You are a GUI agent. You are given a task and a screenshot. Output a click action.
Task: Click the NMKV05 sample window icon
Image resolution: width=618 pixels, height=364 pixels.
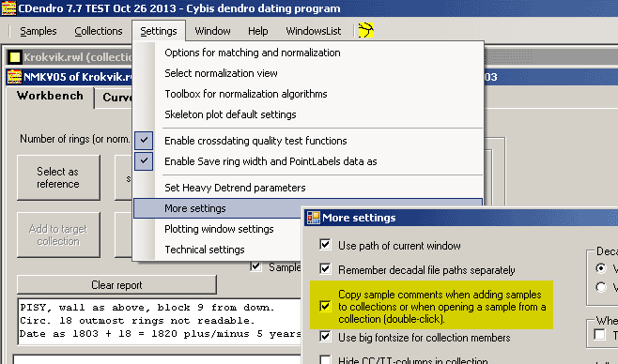15,77
